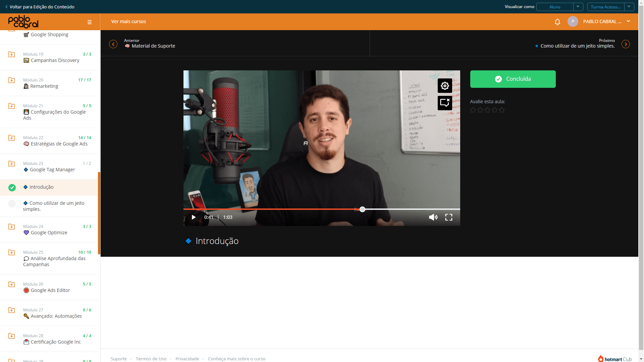Expand Módulo 24 Google Optimize
The image size is (644, 362).
click(50, 230)
